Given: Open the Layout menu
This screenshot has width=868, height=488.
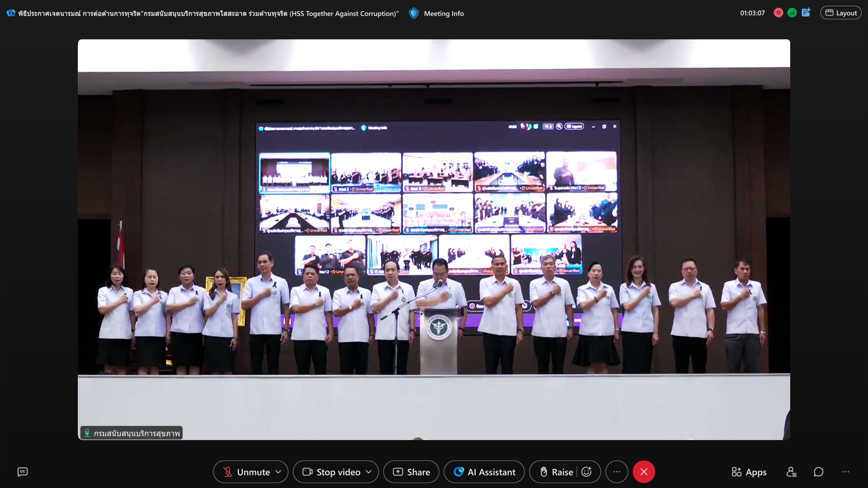Looking at the screenshot, I should (x=841, y=13).
